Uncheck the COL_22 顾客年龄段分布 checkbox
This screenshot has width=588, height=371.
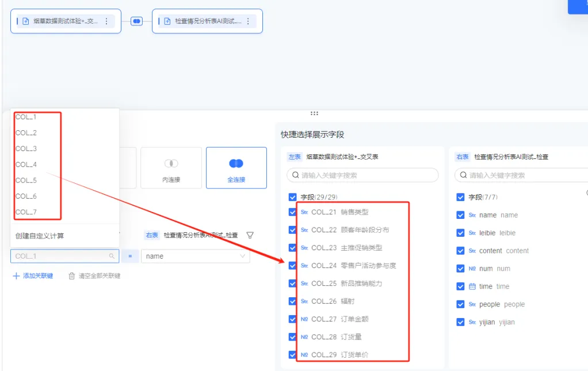292,230
